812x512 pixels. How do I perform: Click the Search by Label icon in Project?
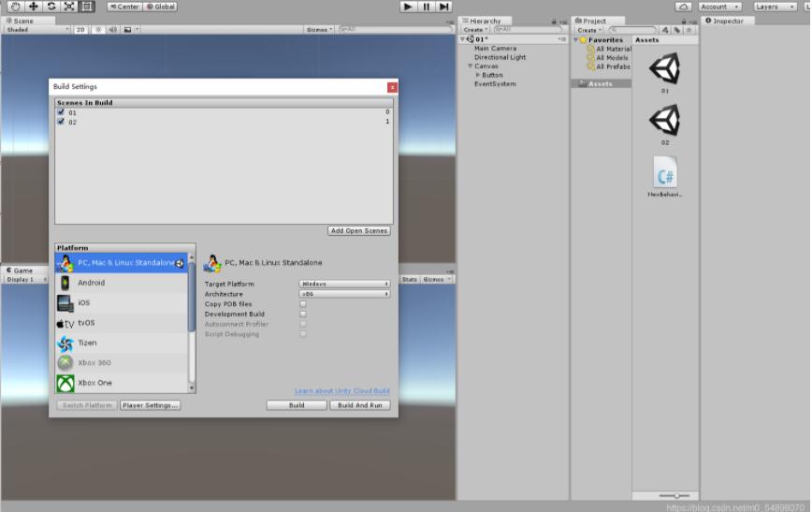pyautogui.click(x=677, y=30)
